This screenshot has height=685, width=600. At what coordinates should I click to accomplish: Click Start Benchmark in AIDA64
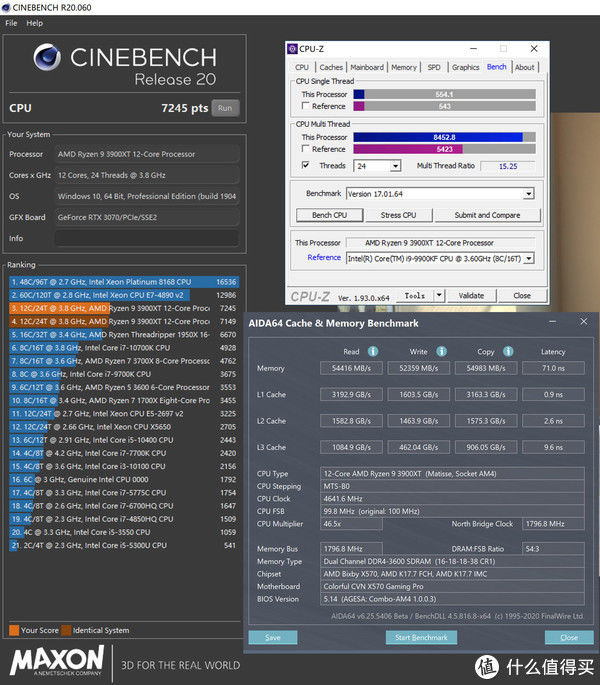(x=421, y=637)
